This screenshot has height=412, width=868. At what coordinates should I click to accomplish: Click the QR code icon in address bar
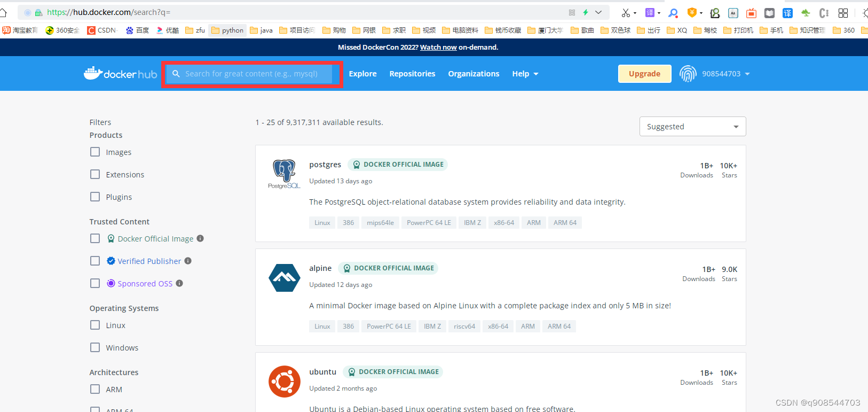(572, 12)
